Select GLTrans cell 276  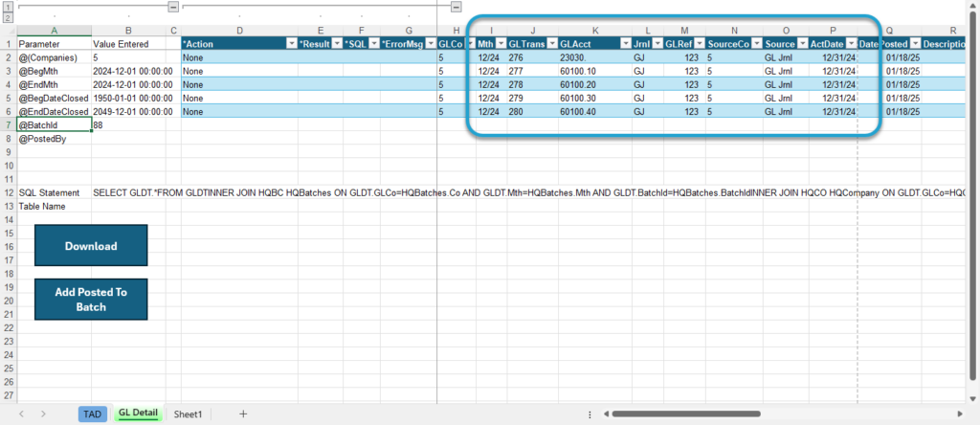tap(532, 57)
